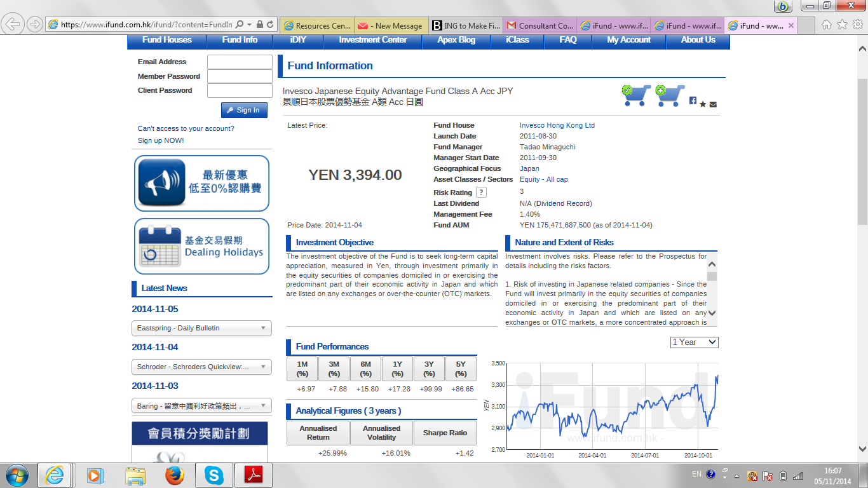Open the browser Favorites star icon
The width and height of the screenshot is (868, 488).
(x=842, y=25)
